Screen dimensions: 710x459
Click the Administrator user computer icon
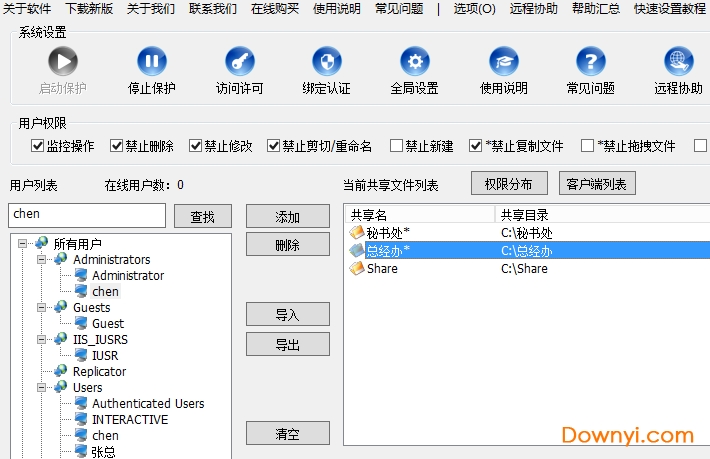coord(81,275)
